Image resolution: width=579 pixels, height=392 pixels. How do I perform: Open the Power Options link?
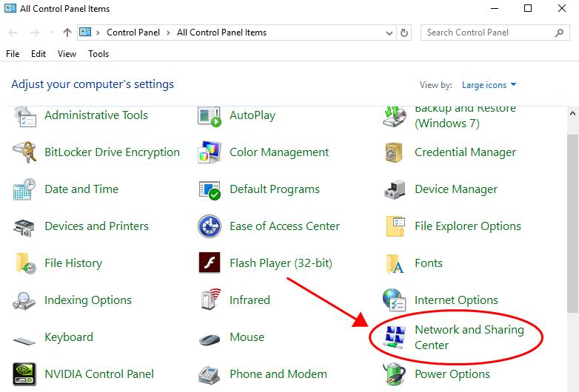452,374
